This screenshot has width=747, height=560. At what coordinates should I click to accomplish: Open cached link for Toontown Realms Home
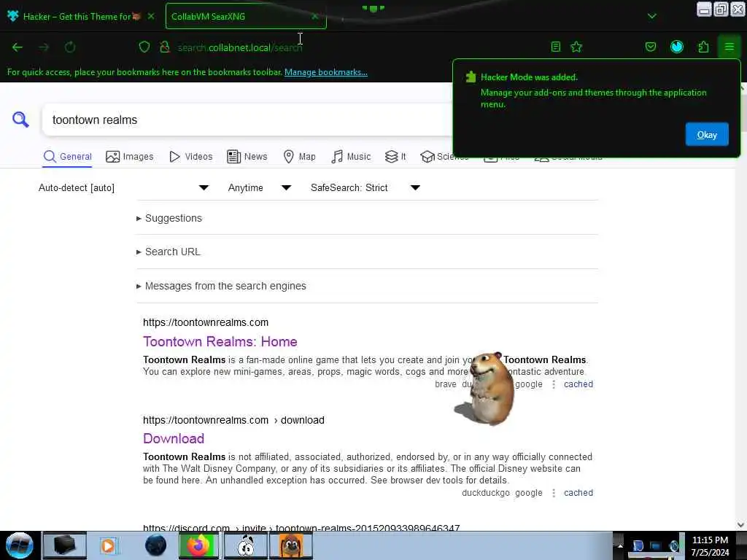pos(578,384)
